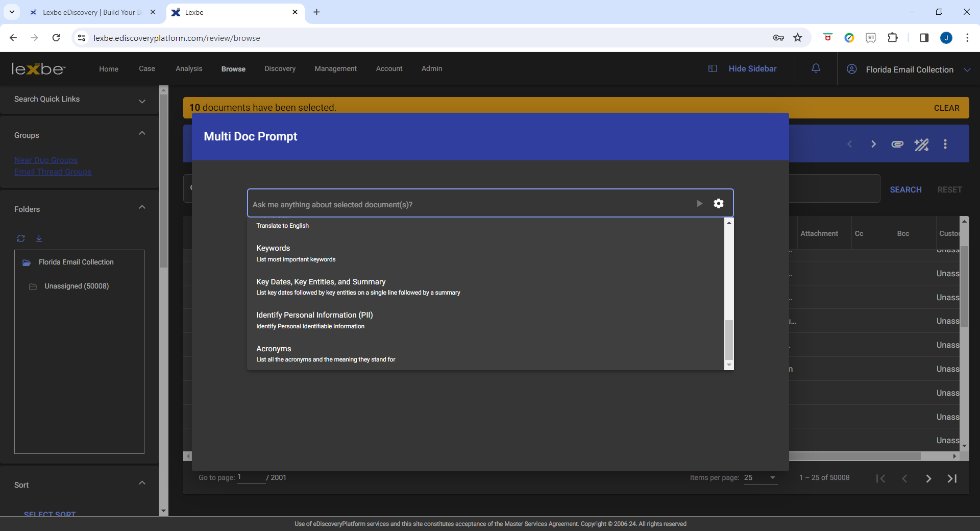Open the attachment paperclip icon
Screen dimensions: 980x531
(897, 144)
